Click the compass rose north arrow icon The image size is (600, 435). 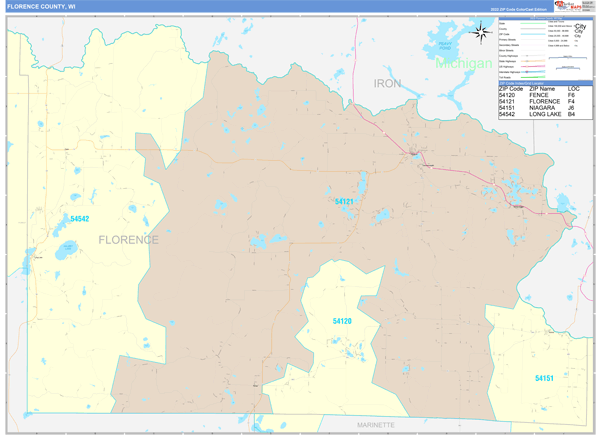(481, 32)
